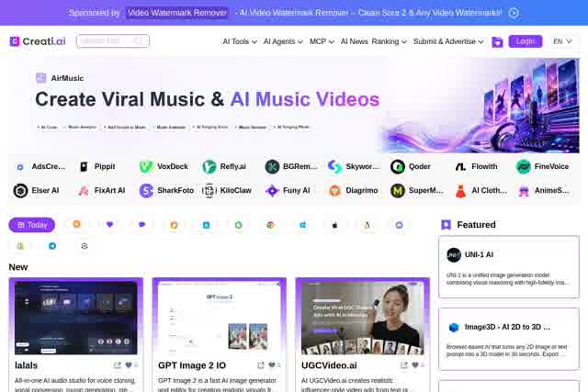Open the Diagrimo tool link
This screenshot has height=392, width=588.
pyautogui.click(x=353, y=190)
